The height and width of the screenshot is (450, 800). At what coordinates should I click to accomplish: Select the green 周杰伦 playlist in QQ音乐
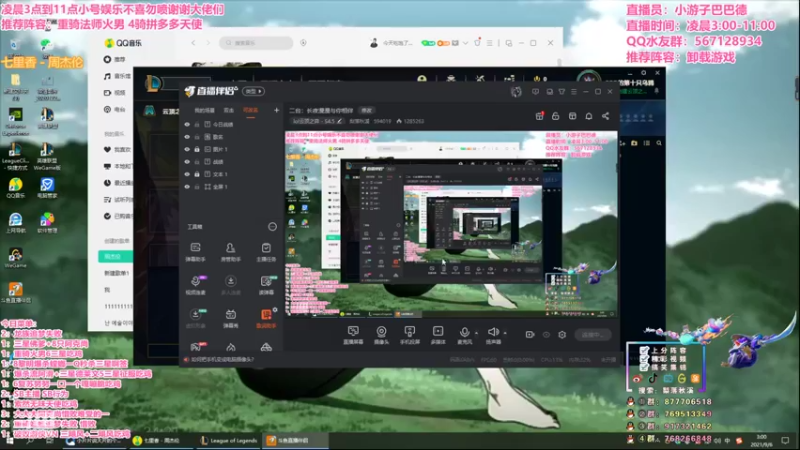[115, 256]
